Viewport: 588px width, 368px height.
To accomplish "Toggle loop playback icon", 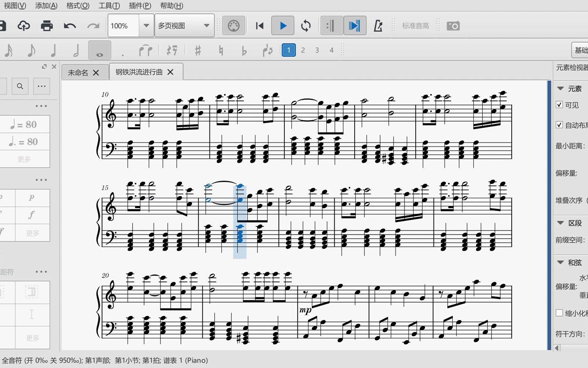I will tap(306, 26).
